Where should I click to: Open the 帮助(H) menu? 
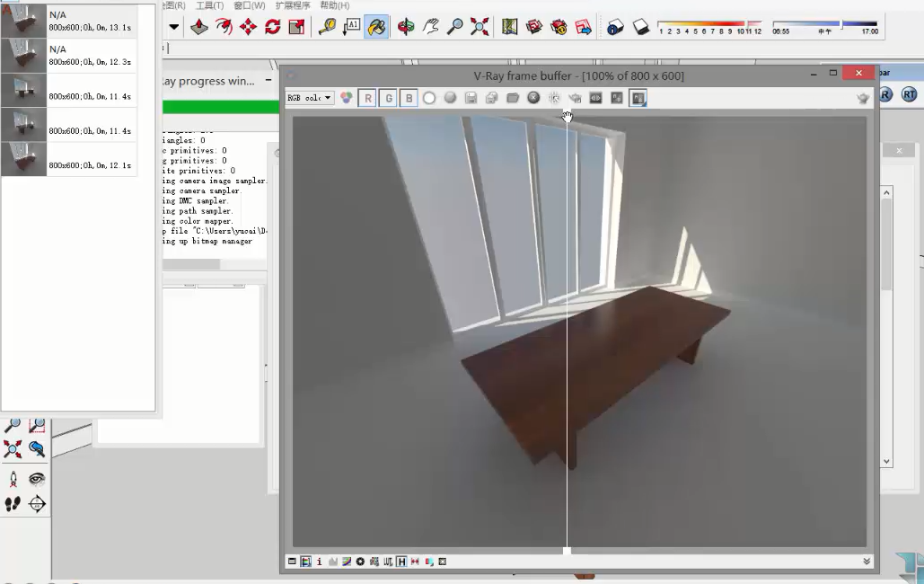tap(335, 5)
